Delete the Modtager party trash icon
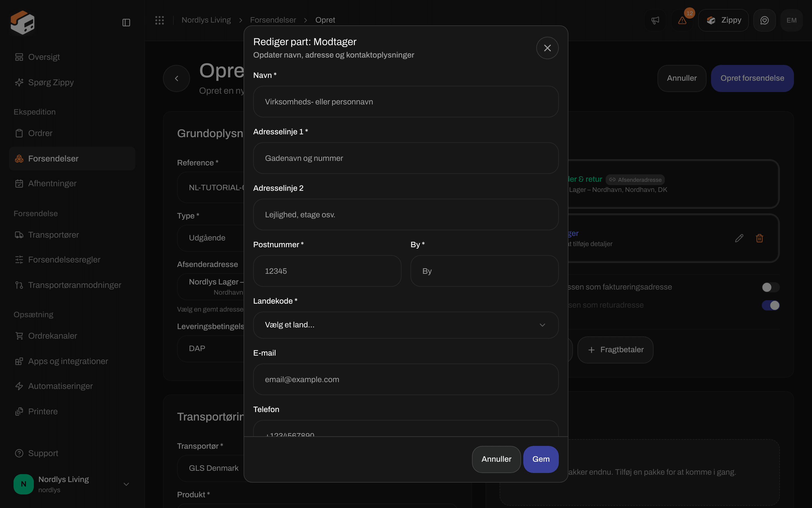812x508 pixels. click(x=760, y=238)
